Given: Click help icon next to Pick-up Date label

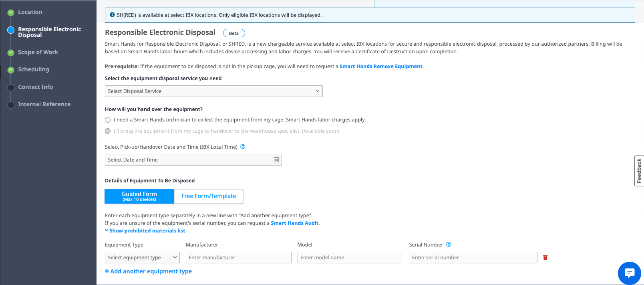Looking at the screenshot, I should coord(243,147).
